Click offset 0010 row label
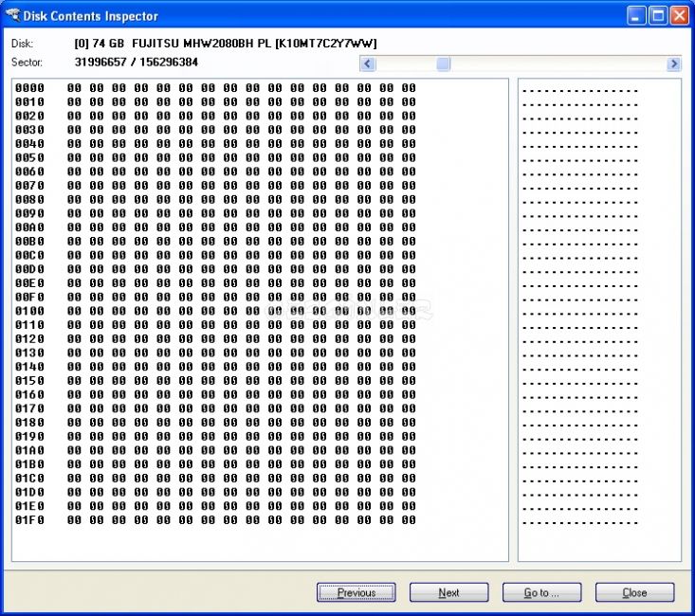 click(x=29, y=102)
